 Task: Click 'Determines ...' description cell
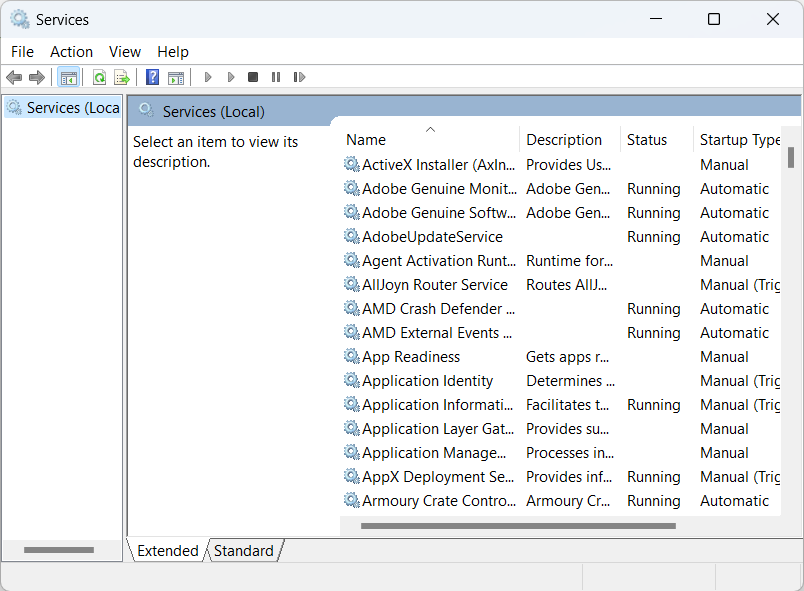(x=571, y=381)
